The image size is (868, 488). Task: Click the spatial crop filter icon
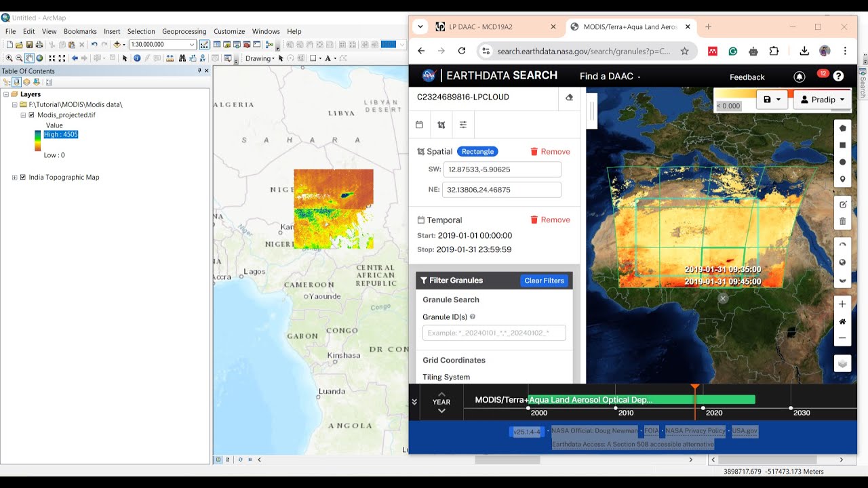pyautogui.click(x=441, y=125)
